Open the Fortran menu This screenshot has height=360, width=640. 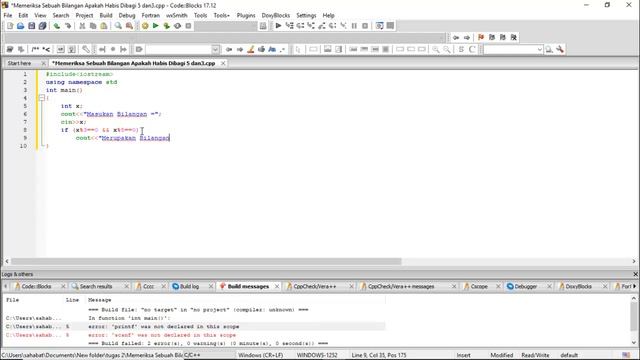click(151, 15)
